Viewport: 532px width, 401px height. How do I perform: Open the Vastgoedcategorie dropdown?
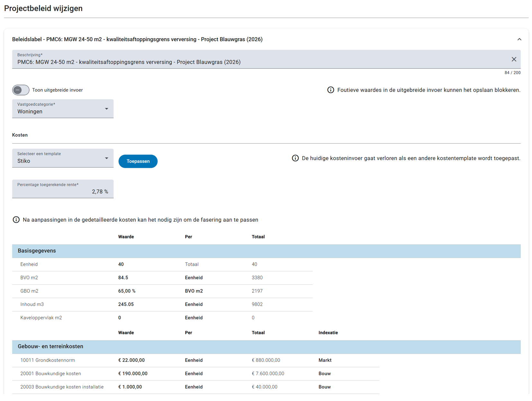pyautogui.click(x=63, y=109)
